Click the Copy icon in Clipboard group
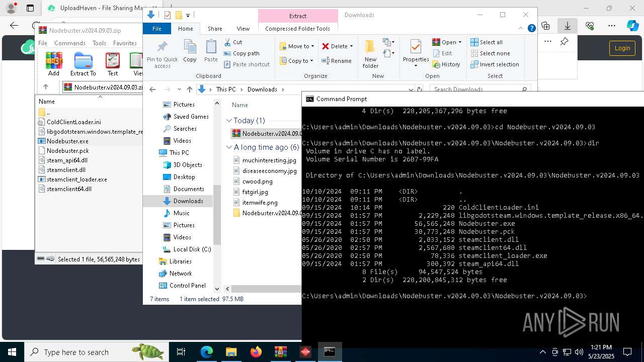The width and height of the screenshot is (644, 362). [190, 51]
